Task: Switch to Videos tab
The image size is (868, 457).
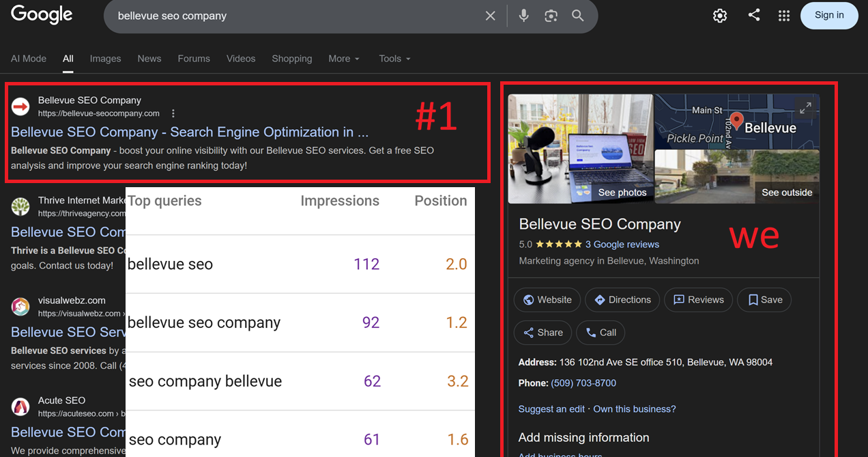Action: (241, 59)
